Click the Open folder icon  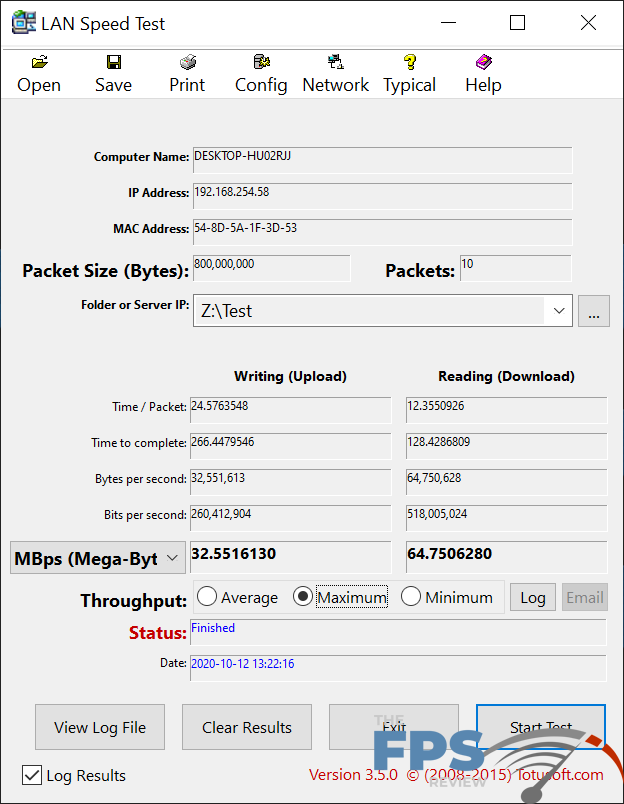(39, 62)
